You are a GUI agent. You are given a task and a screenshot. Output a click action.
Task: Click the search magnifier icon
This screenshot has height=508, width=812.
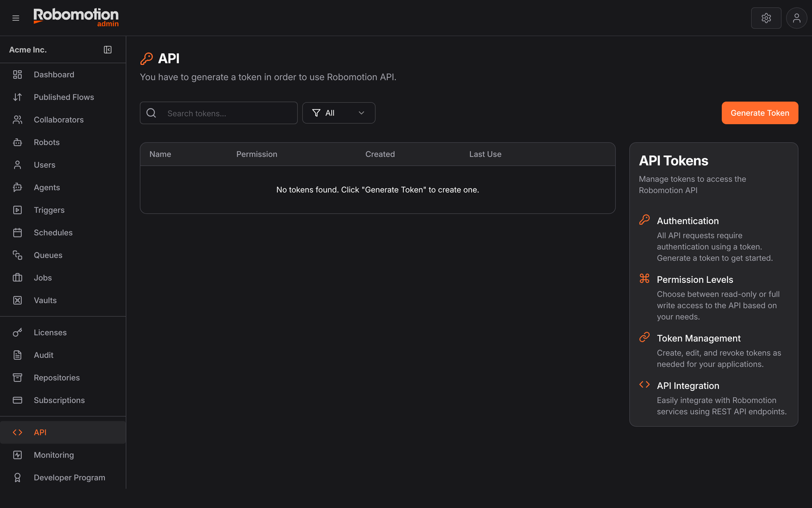click(x=151, y=113)
